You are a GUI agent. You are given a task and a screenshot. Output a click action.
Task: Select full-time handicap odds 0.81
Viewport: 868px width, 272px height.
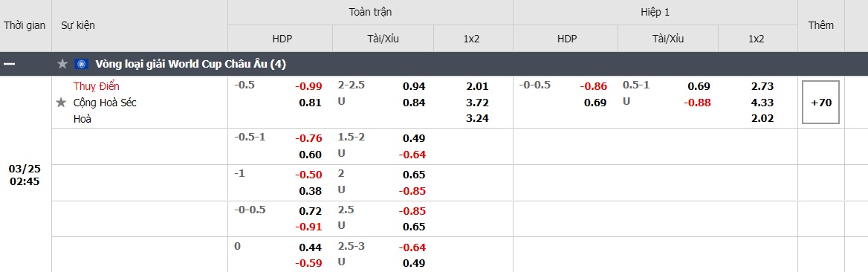tap(311, 103)
